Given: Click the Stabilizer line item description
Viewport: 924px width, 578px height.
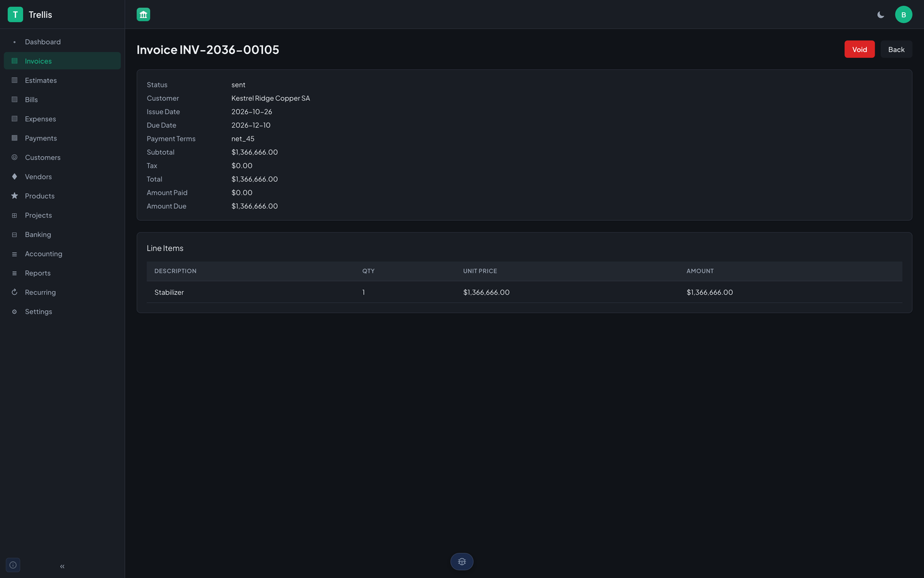Looking at the screenshot, I should pos(169,292).
